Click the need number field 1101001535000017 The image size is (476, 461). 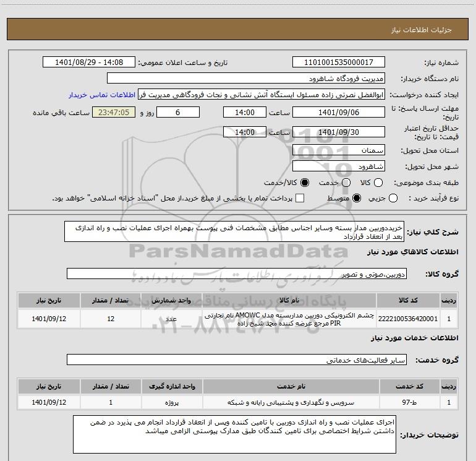coord(339,62)
